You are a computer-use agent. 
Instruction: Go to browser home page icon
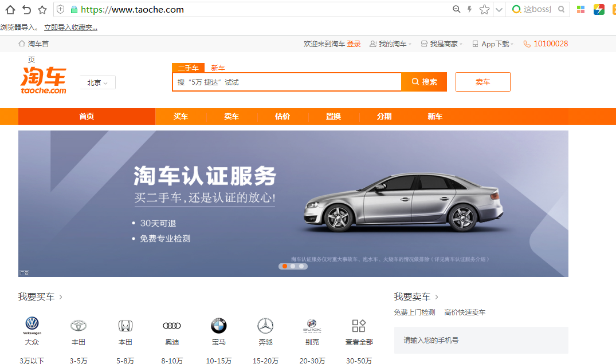10,9
